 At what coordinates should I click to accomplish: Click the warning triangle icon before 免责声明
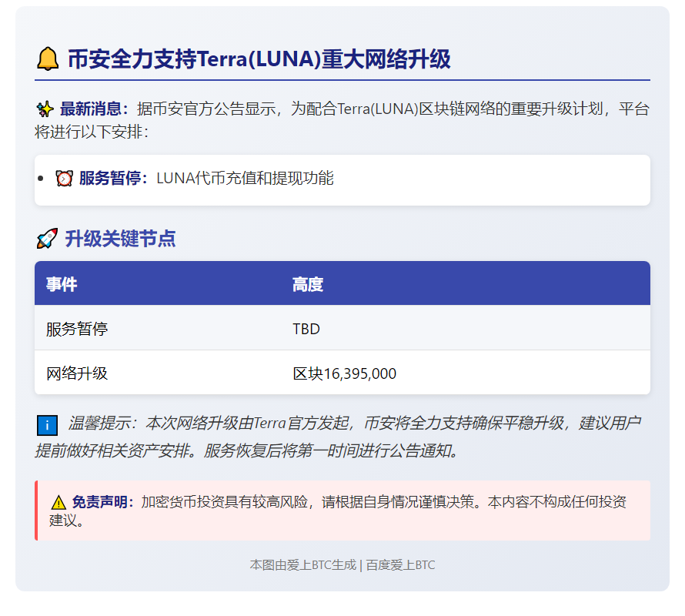pos(58,503)
